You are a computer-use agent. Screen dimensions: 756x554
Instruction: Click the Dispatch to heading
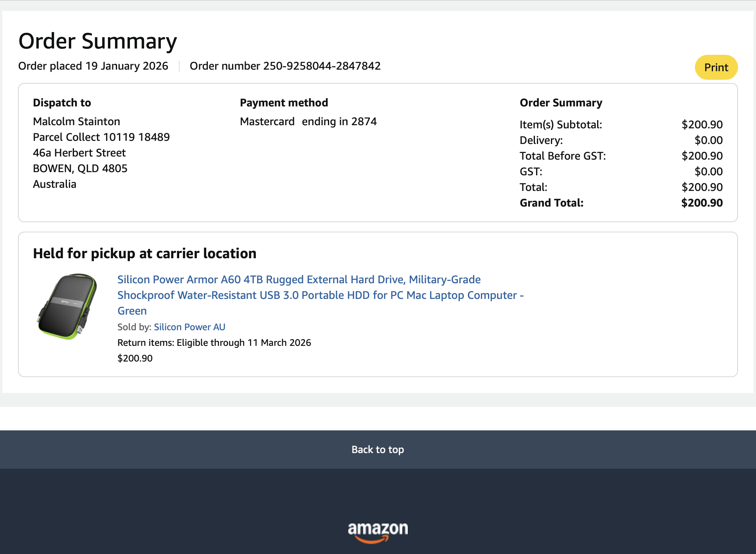coord(62,103)
